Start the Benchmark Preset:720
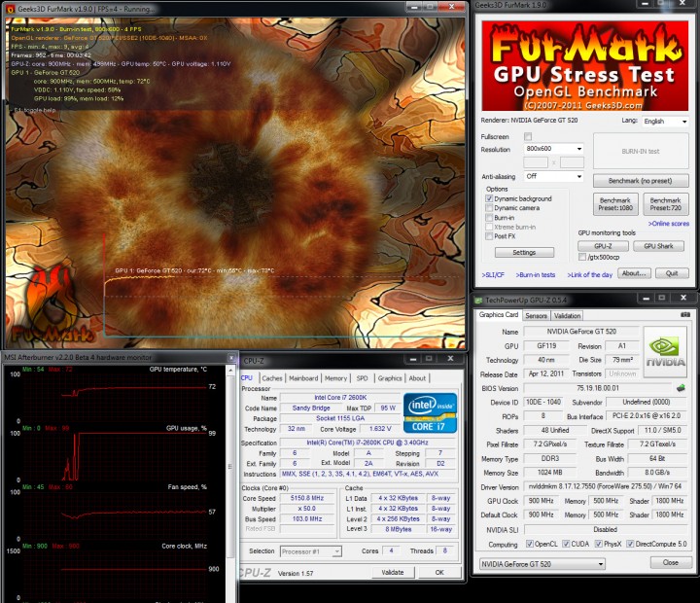This screenshot has width=700, height=603. (666, 204)
